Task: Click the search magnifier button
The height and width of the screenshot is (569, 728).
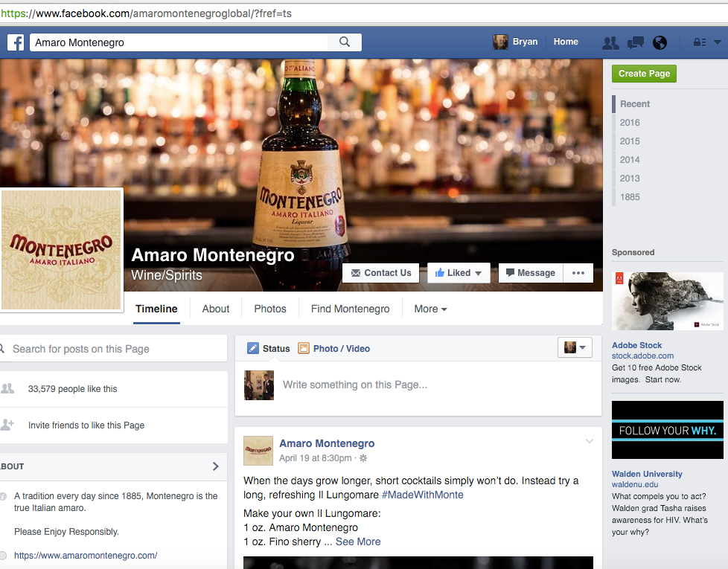Action: tap(345, 42)
